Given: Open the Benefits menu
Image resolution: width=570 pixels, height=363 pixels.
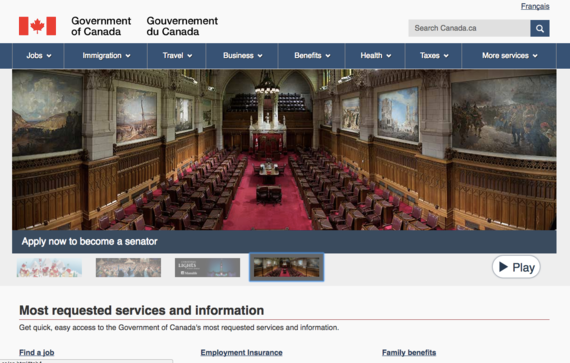Looking at the screenshot, I should [x=312, y=56].
